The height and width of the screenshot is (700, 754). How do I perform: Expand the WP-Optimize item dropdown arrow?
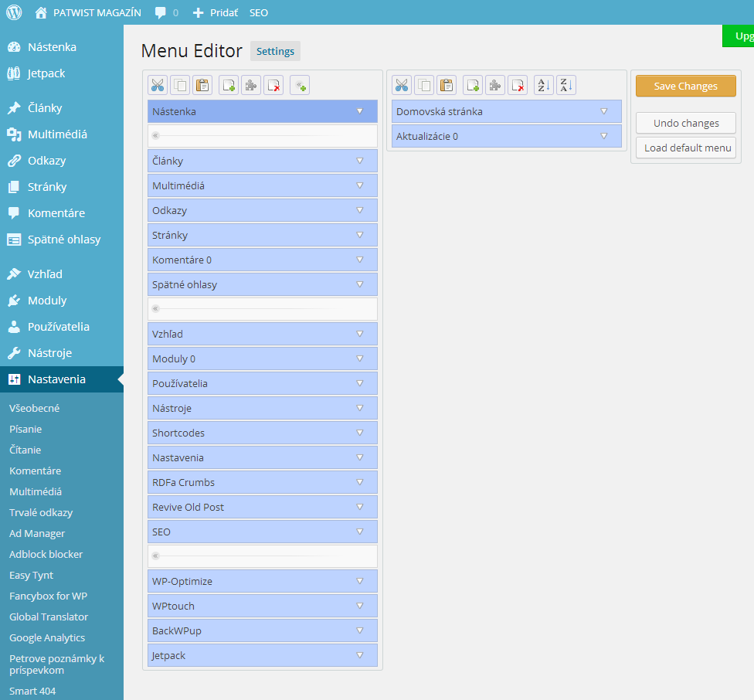pyautogui.click(x=360, y=582)
